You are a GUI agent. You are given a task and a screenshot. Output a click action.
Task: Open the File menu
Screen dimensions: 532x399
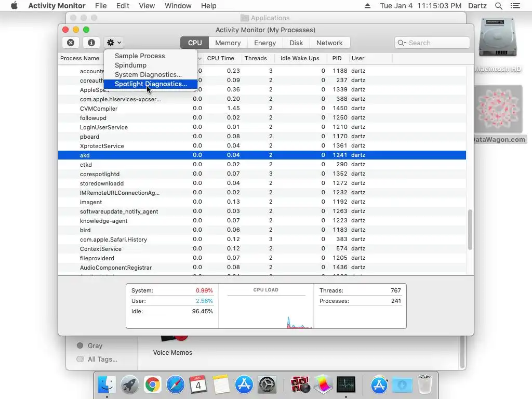click(101, 6)
